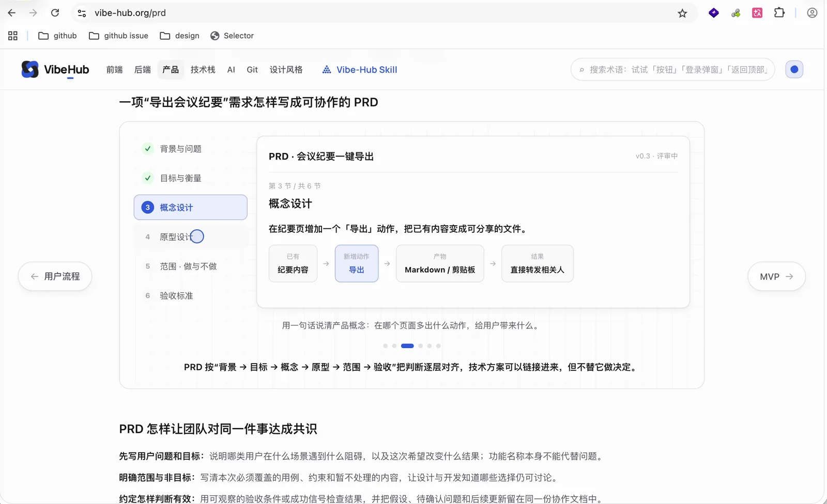827x504 pixels.
Task: Select the 背景与问题 step
Action: [190, 149]
